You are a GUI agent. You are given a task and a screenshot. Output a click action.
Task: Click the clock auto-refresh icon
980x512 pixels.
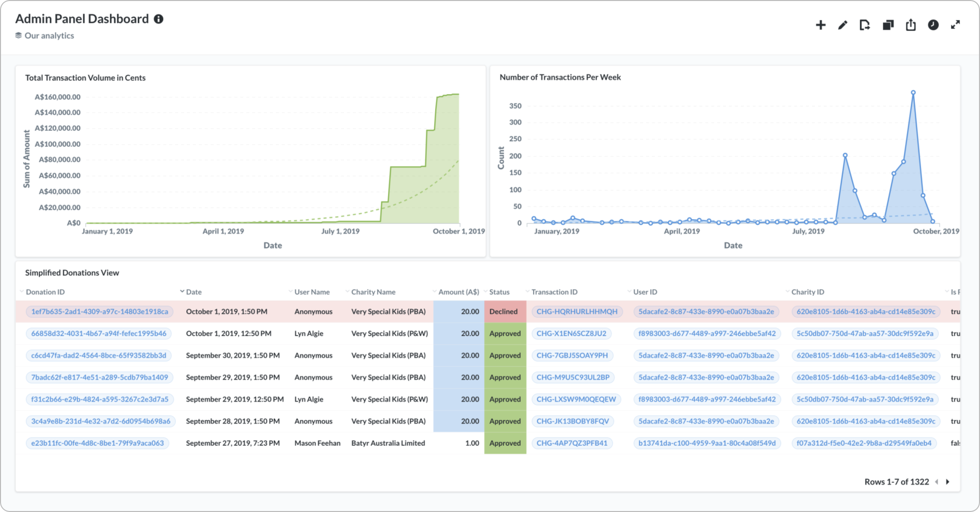click(933, 25)
